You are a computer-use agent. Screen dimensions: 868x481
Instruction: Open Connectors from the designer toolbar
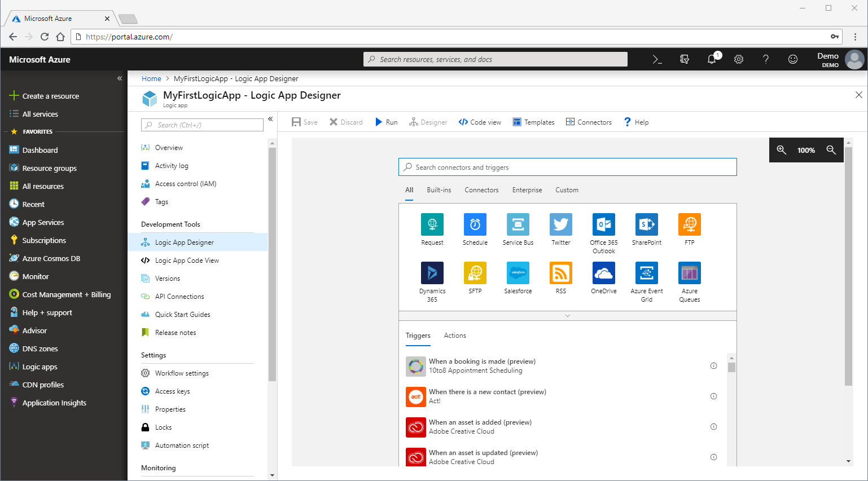tap(589, 122)
